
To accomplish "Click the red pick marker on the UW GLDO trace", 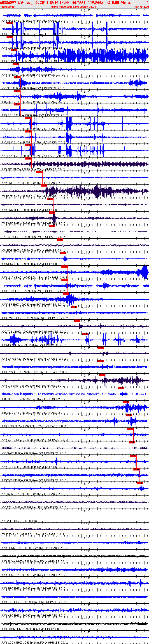I will [x=14, y=50].
